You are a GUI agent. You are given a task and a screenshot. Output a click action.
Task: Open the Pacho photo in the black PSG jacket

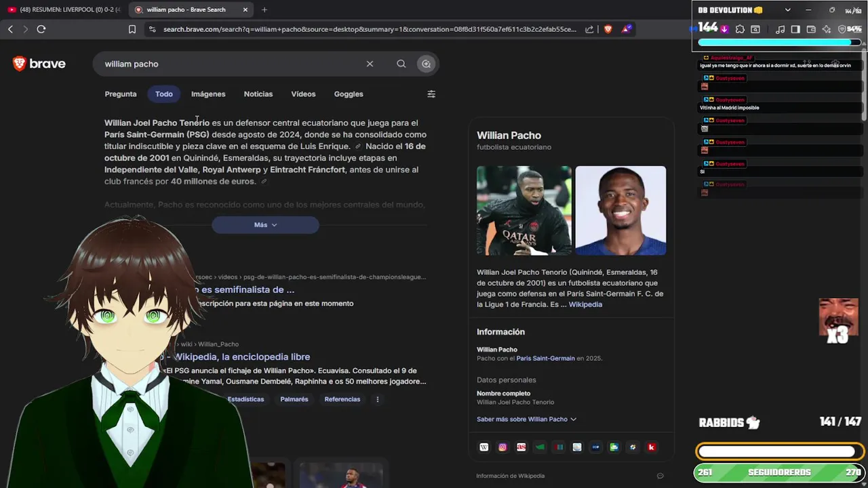(x=524, y=211)
